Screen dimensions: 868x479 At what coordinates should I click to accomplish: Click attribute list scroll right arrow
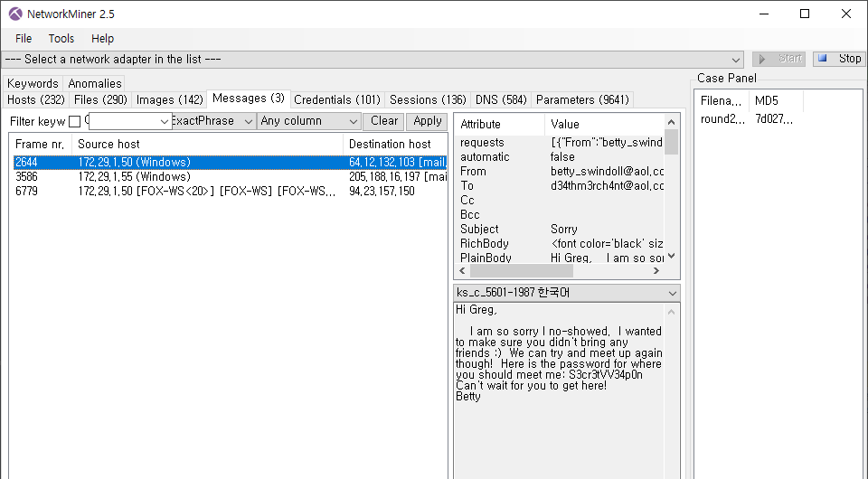click(656, 270)
